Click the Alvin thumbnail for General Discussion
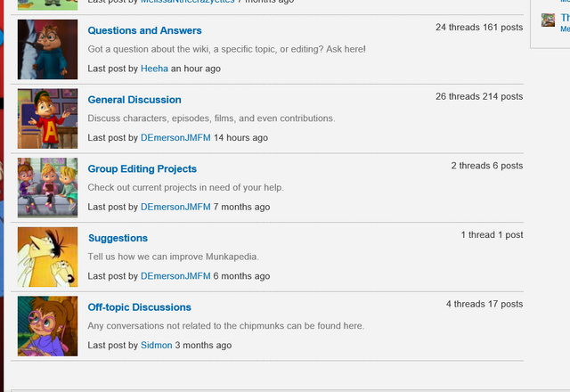The width and height of the screenshot is (570, 392). click(47, 118)
